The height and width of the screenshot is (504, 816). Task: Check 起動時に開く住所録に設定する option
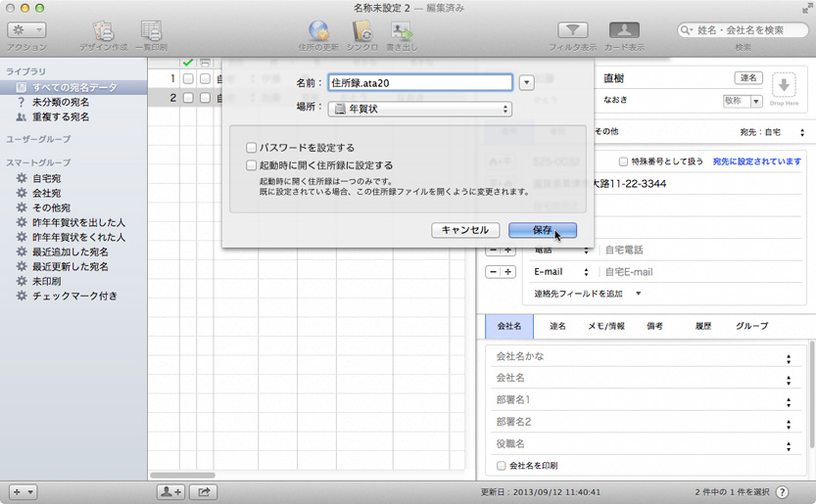point(252,166)
